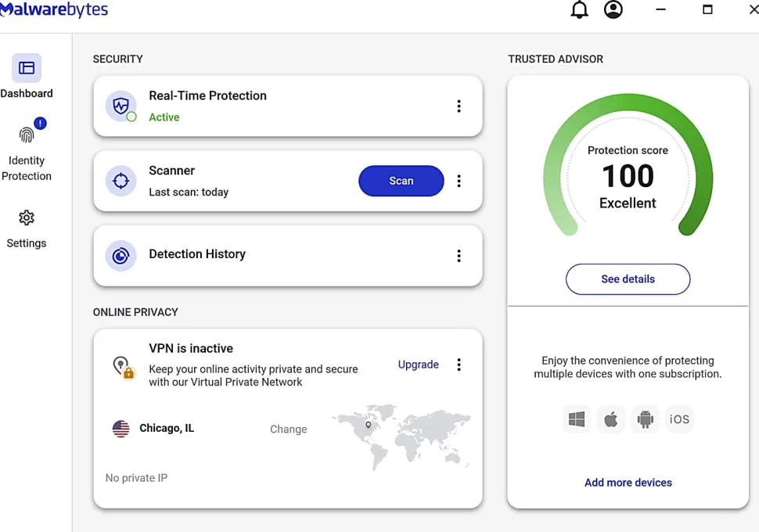Click See details button

click(628, 279)
